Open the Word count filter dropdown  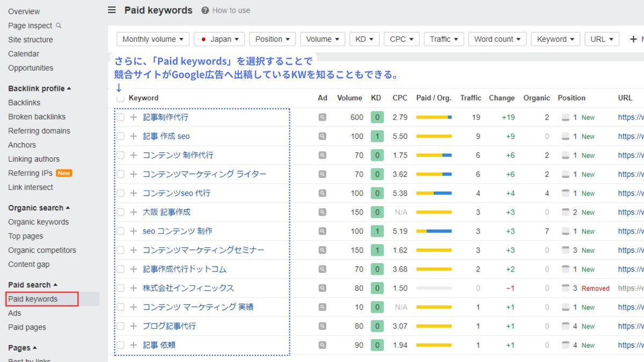tap(497, 39)
